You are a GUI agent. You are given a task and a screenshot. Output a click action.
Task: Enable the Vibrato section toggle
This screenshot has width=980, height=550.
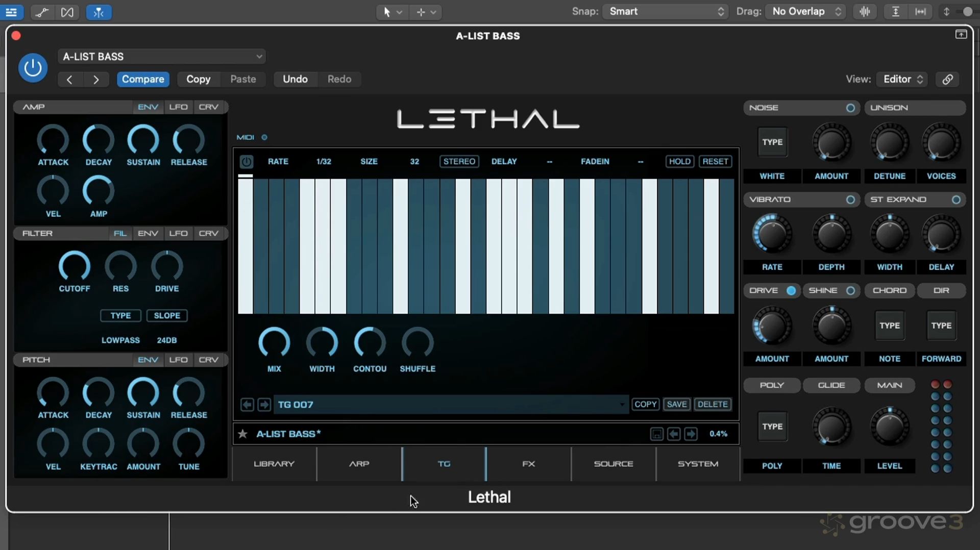[x=850, y=199]
